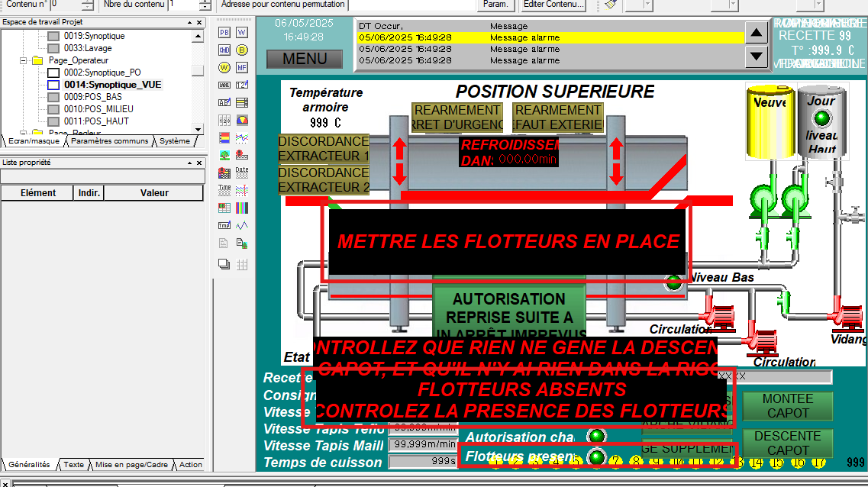Image resolution: width=868 pixels, height=487 pixels.
Task: Collapse the Page_Operateur folder
Action: point(21,61)
